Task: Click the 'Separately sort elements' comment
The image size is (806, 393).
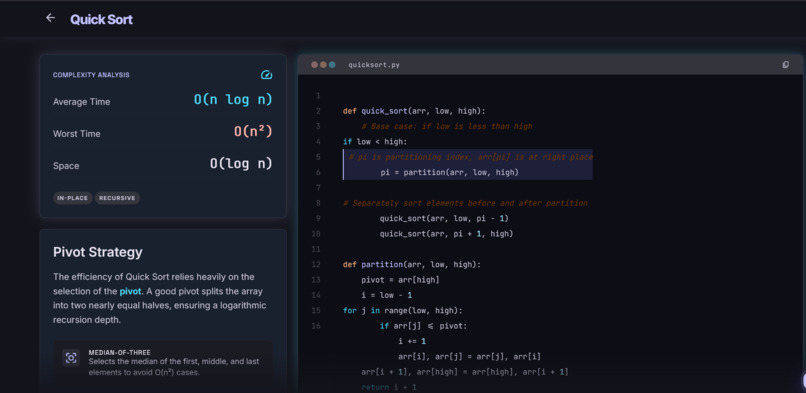Action: click(x=465, y=203)
